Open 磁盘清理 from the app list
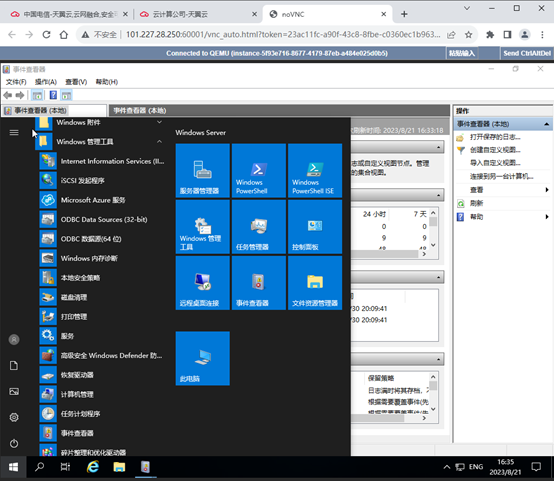Screen dimensions: 554x481 [102, 297]
